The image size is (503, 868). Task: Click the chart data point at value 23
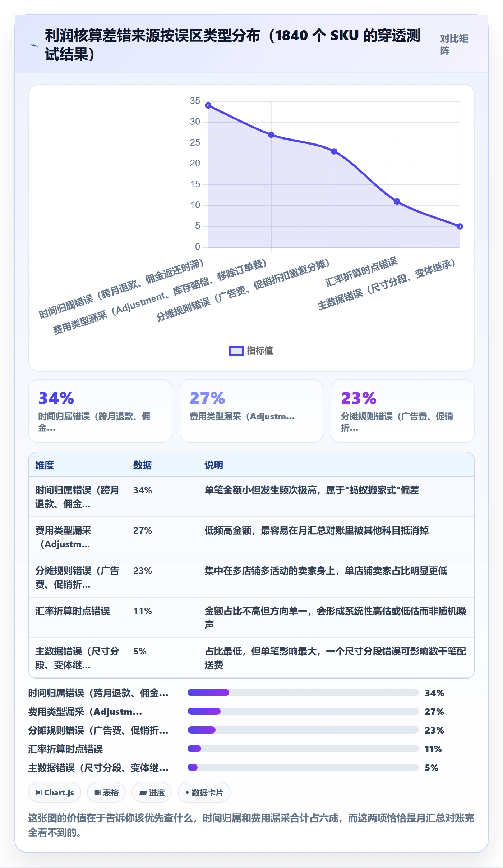pyautogui.click(x=334, y=151)
